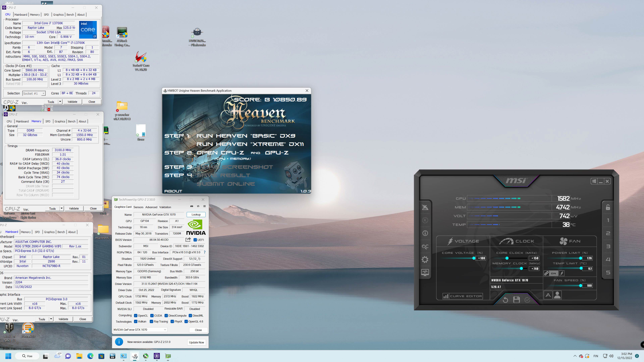Open the Socket #1 selection dropdown
Screen dimensions: 644x362
34,94
